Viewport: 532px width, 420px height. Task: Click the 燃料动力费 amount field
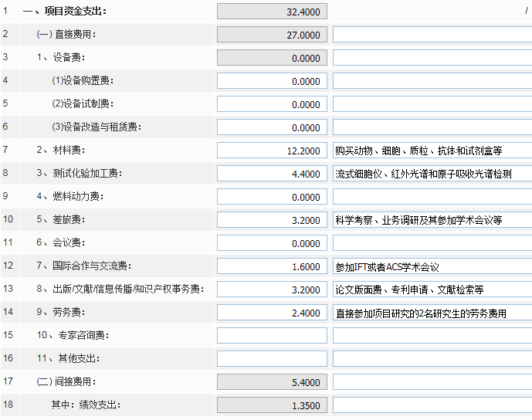tap(272, 197)
